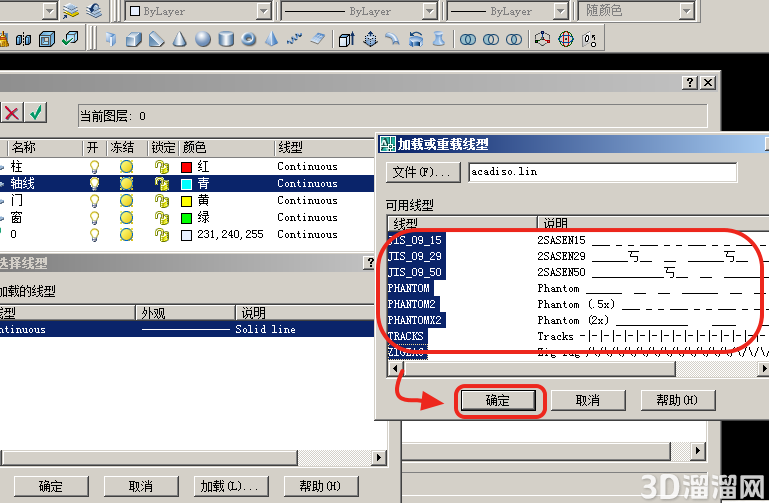This screenshot has width=769, height=503.
Task: Click green check set-current layer icon
Action: (x=36, y=113)
